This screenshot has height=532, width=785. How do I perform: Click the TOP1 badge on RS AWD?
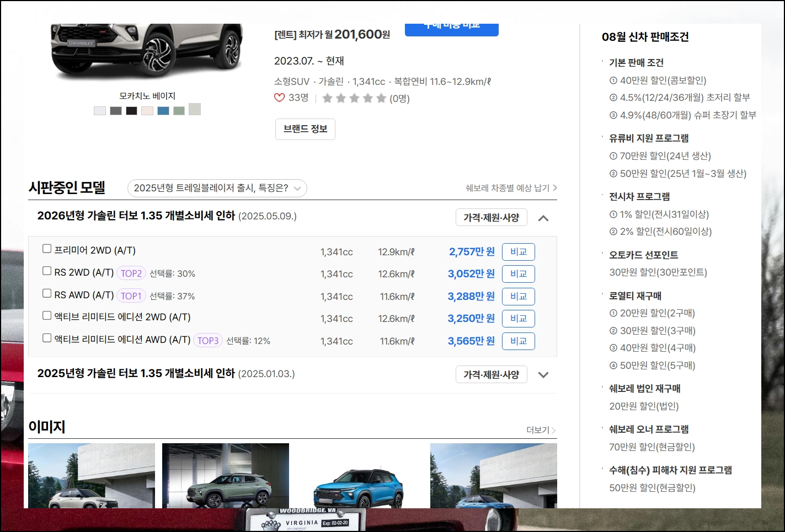pyautogui.click(x=131, y=296)
